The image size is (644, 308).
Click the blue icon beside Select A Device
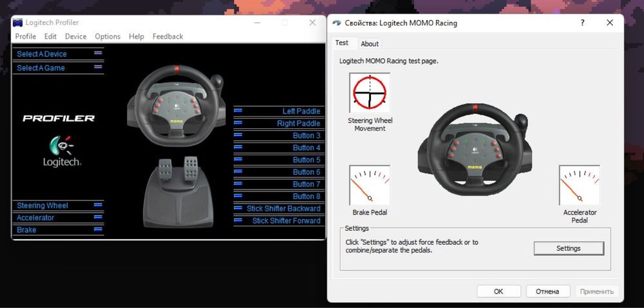[x=98, y=53]
